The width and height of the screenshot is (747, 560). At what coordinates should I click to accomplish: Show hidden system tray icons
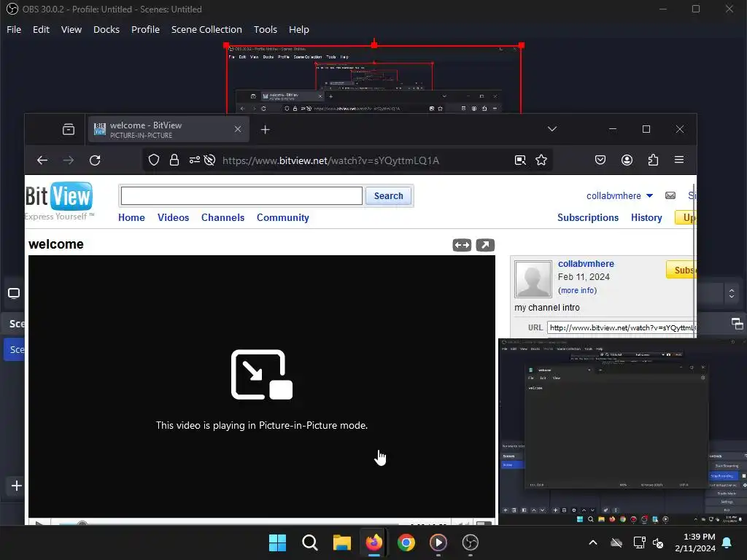(593, 542)
